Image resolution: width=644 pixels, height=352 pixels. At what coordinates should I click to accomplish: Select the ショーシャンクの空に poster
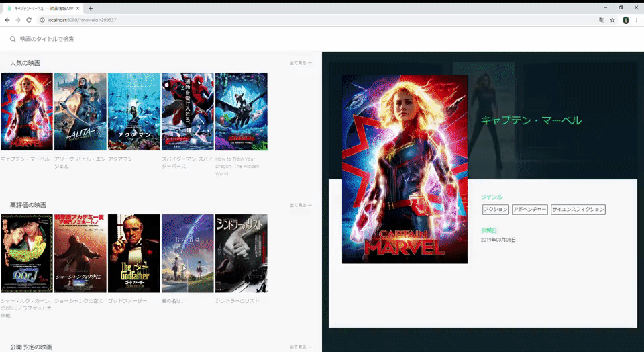(80, 253)
